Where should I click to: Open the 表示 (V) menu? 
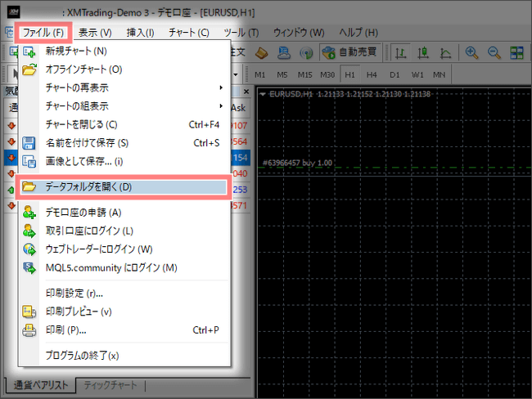pyautogui.click(x=95, y=33)
